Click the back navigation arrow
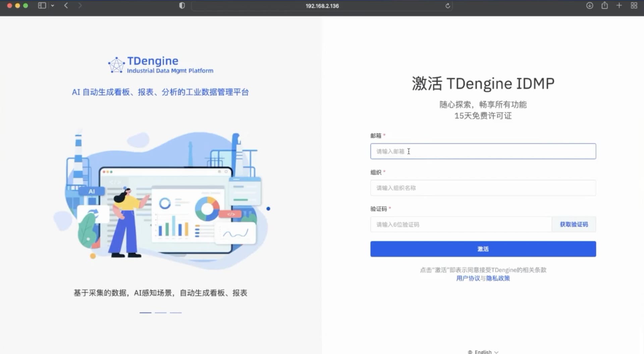This screenshot has height=354, width=644. tap(66, 6)
